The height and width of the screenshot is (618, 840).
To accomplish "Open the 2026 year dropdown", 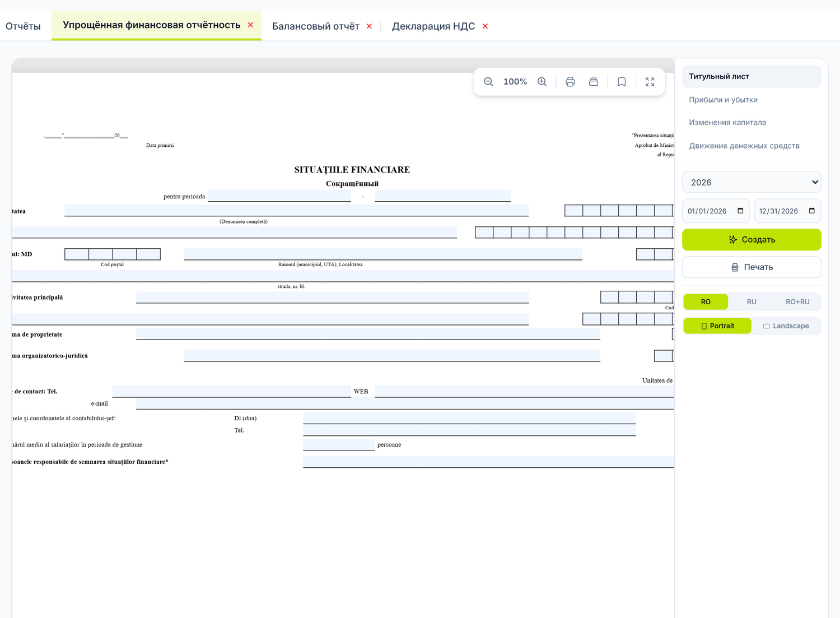I will click(752, 182).
